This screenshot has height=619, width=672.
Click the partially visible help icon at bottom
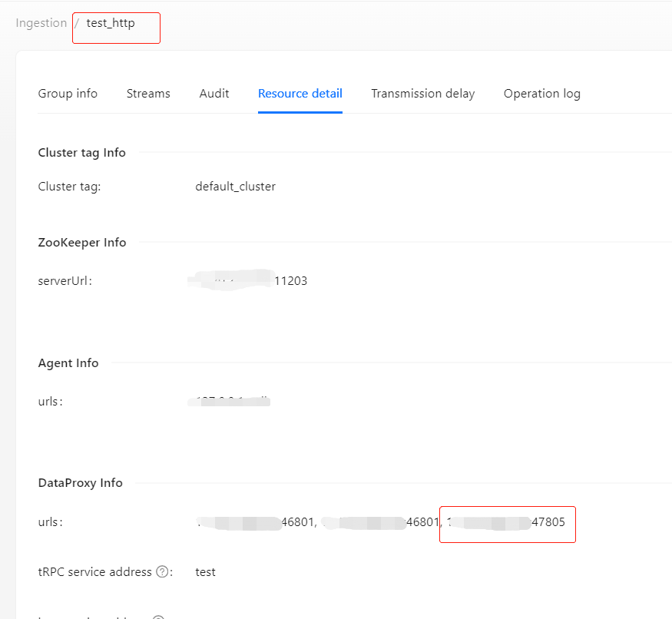158,617
